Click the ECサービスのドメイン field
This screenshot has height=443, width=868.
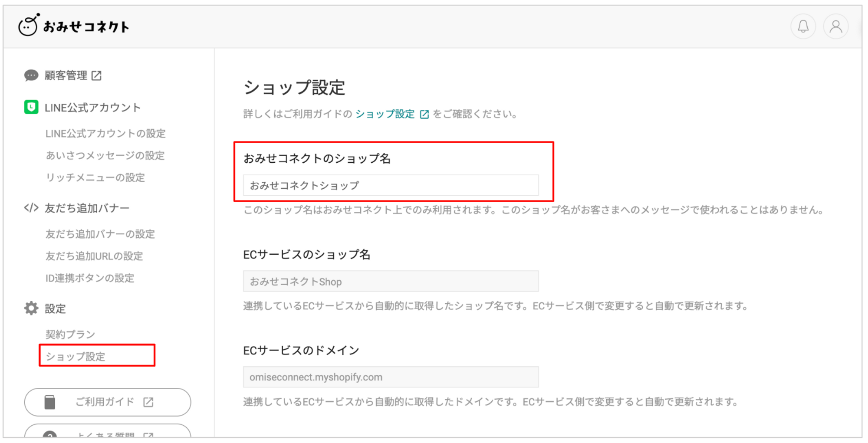tap(391, 377)
